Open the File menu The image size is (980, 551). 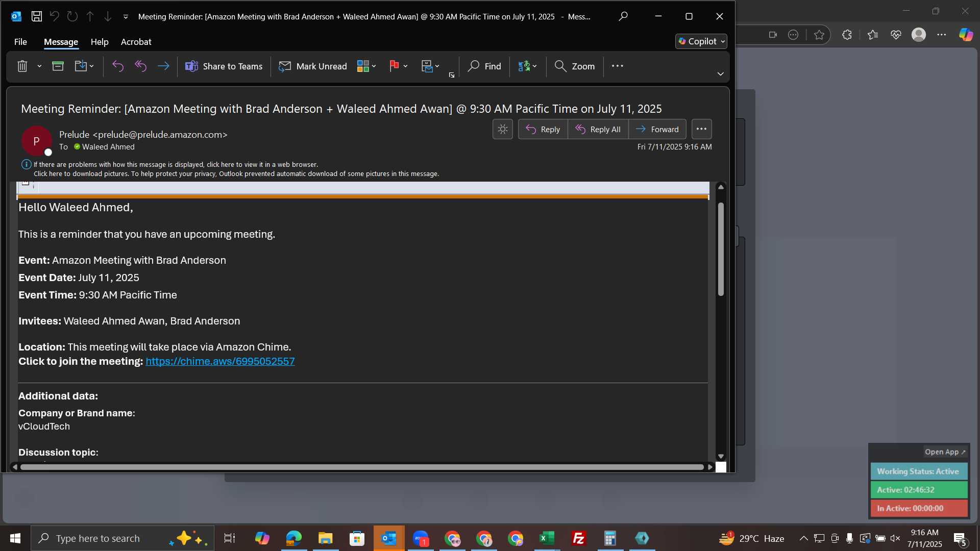click(x=20, y=42)
